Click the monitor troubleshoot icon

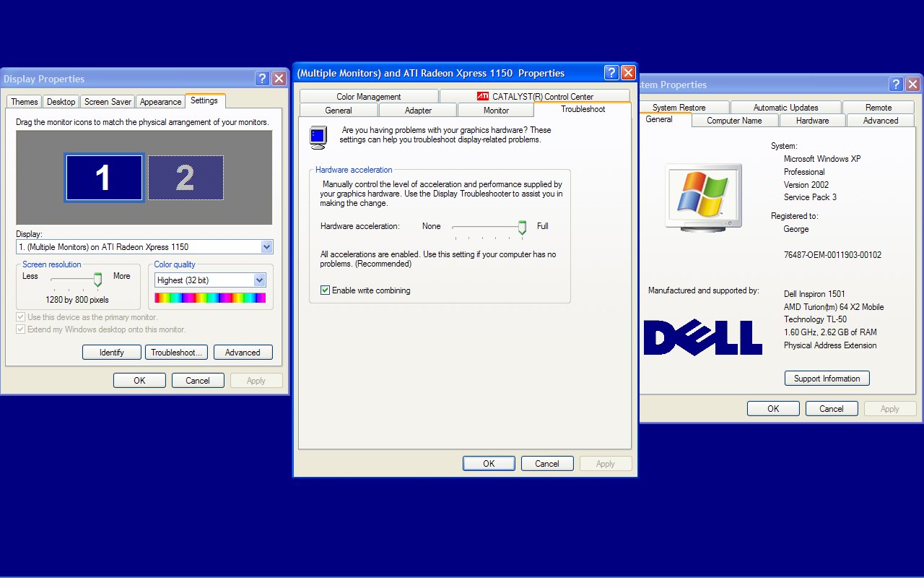coord(318,137)
